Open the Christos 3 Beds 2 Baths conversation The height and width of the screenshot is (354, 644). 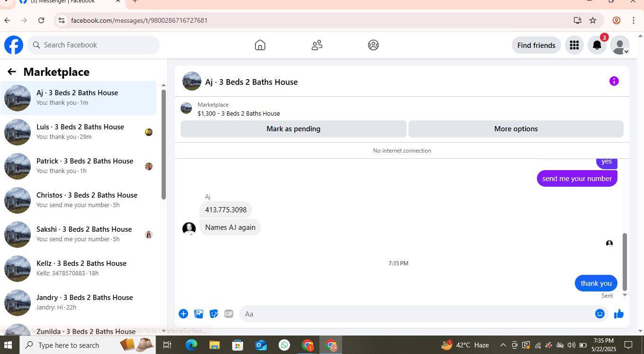(x=79, y=200)
